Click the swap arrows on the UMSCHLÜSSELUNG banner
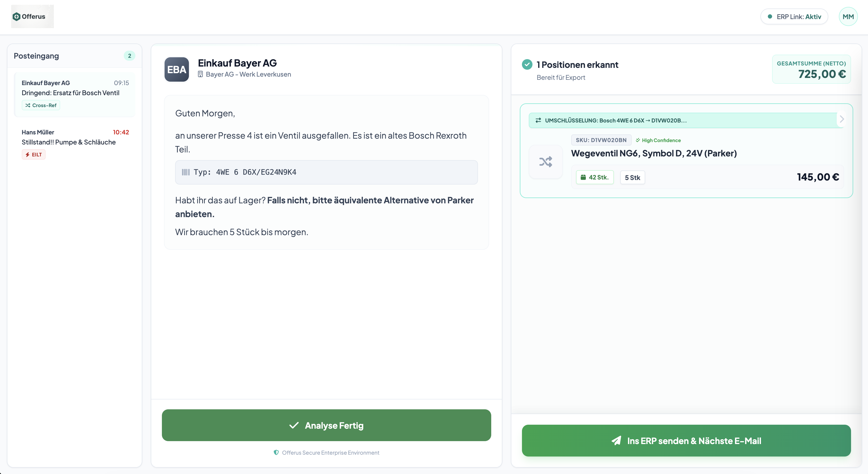868x474 pixels. click(x=538, y=120)
